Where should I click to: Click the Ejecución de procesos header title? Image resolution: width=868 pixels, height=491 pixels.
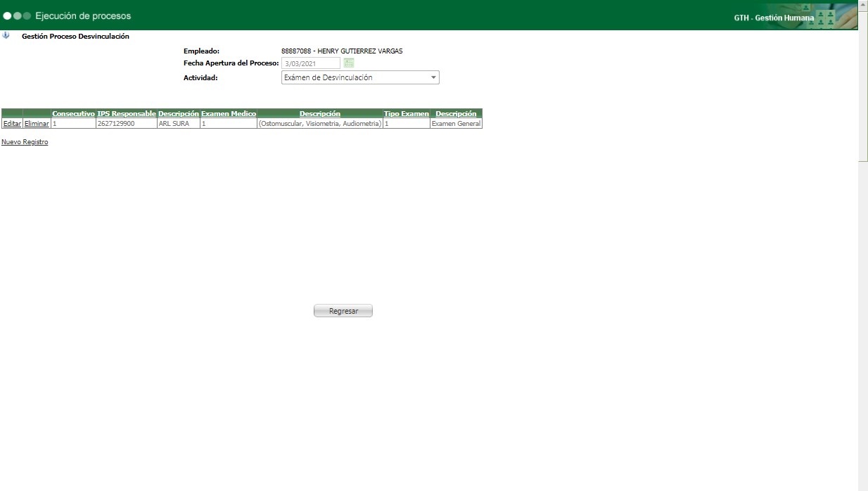tap(83, 15)
